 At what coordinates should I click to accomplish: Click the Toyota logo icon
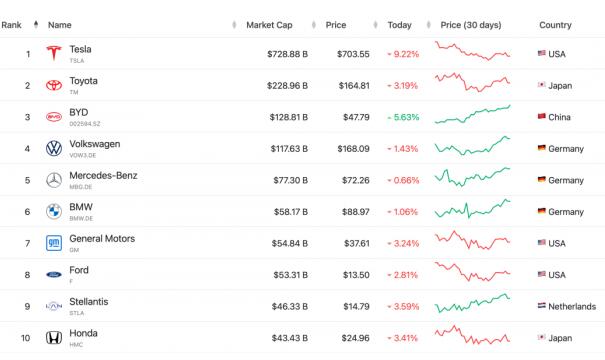pos(54,85)
